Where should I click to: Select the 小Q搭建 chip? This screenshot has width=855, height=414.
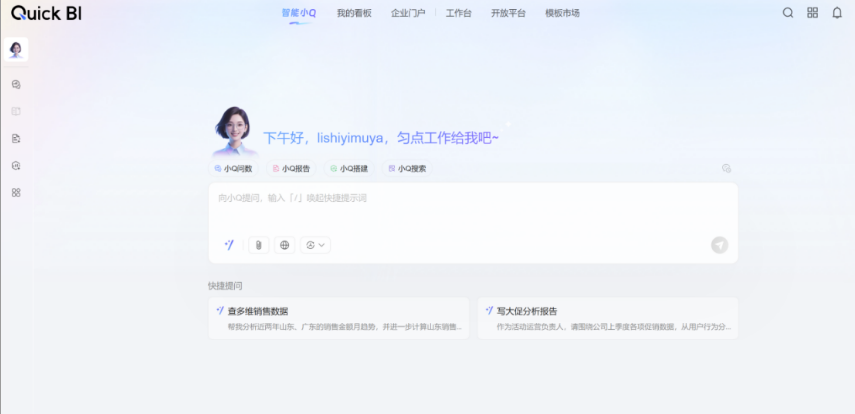coord(349,169)
